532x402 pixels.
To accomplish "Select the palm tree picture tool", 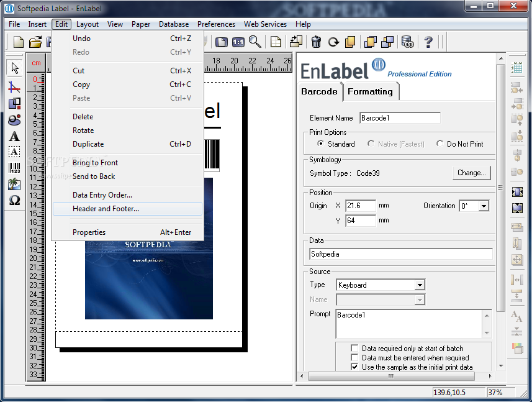I will pyautogui.click(x=14, y=184).
